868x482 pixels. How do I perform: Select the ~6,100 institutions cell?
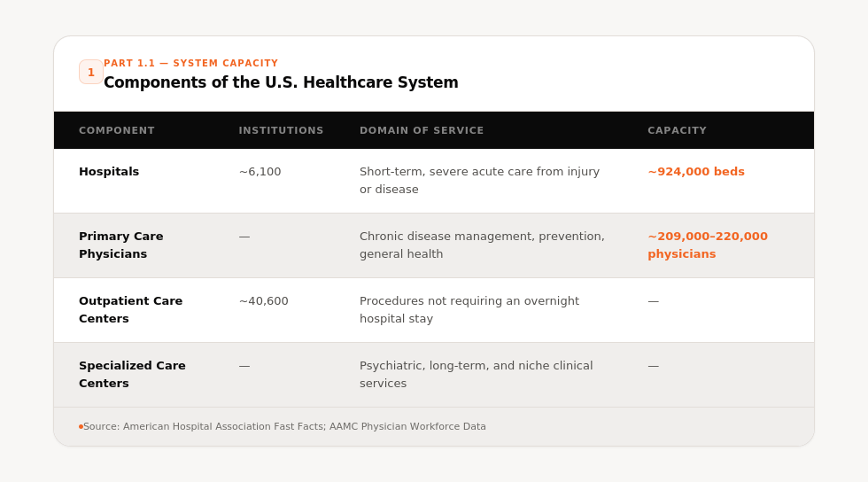[260, 172]
